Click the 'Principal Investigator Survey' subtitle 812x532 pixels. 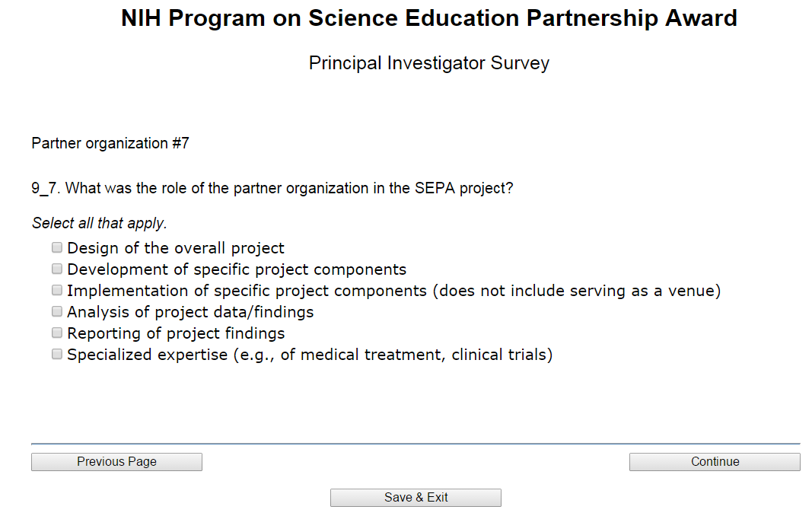[429, 63]
